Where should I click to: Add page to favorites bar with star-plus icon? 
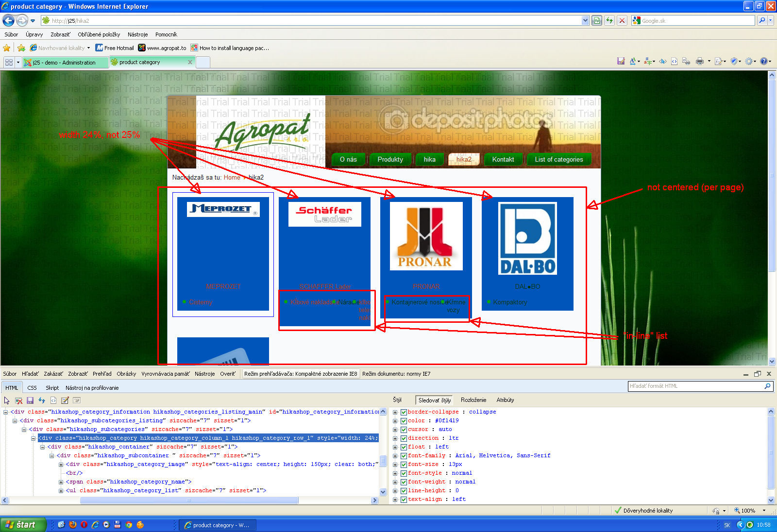(21, 48)
